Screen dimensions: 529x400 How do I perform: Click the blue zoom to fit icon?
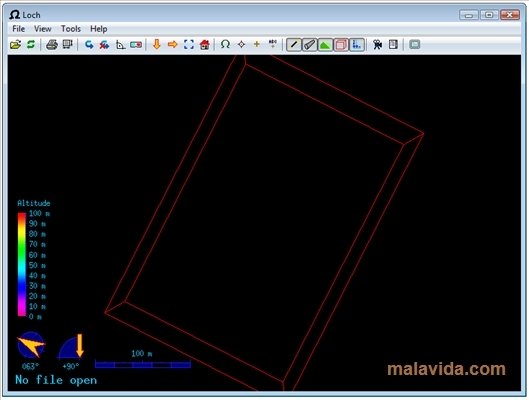pyautogui.click(x=189, y=44)
